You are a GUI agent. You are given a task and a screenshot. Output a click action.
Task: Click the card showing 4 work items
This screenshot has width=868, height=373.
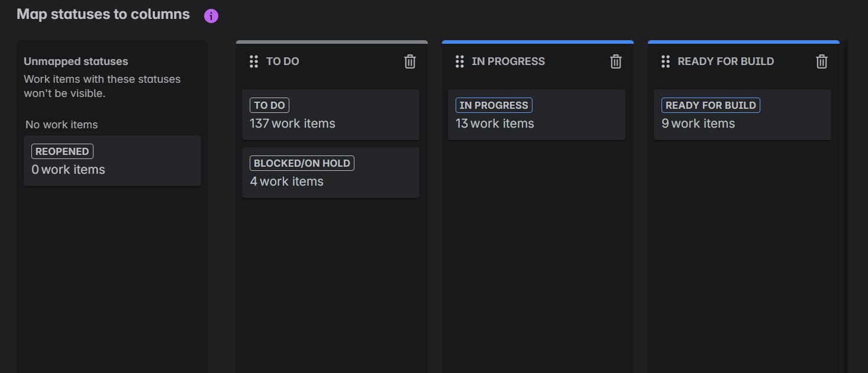[330, 172]
